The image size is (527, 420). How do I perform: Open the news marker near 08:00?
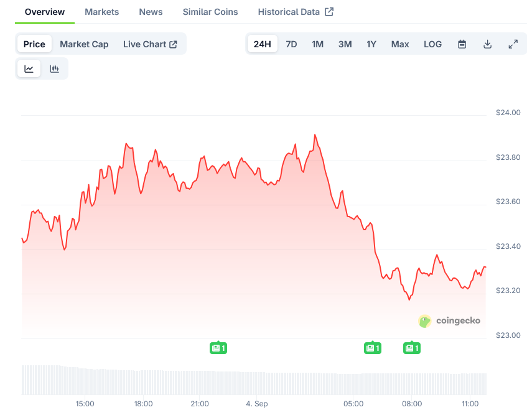(x=412, y=348)
